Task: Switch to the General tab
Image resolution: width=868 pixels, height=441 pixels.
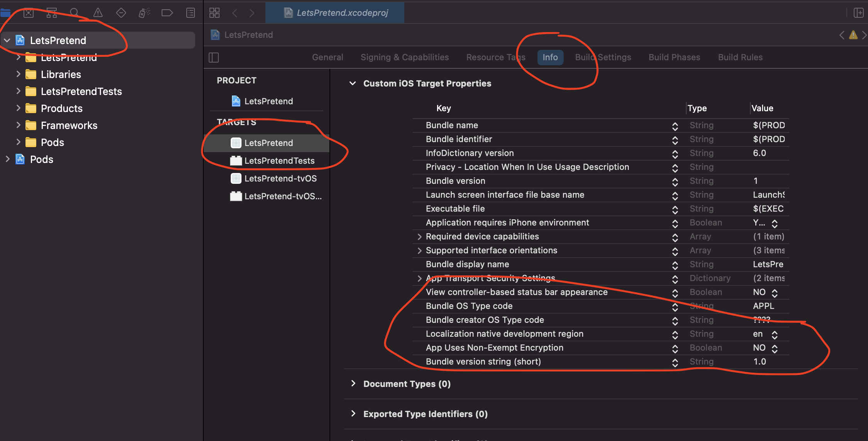Action: coord(328,57)
